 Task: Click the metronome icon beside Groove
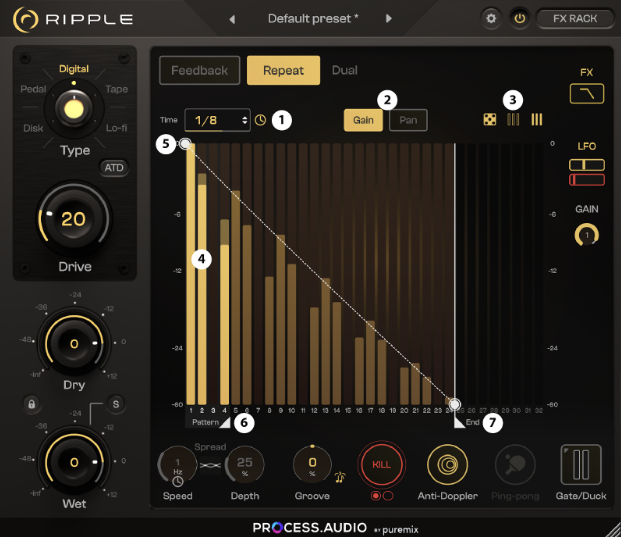click(x=340, y=477)
